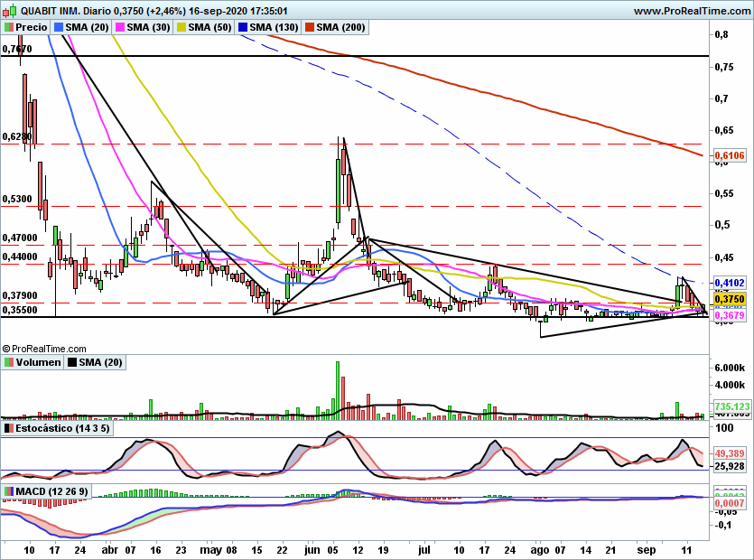
Task: Click the 08 date marker on time axis
Action: pyautogui.click(x=231, y=550)
